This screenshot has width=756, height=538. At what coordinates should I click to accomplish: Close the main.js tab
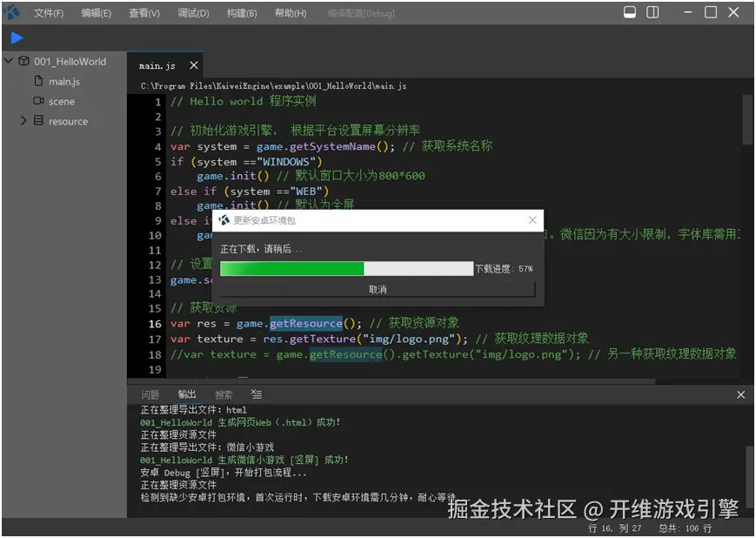(194, 65)
